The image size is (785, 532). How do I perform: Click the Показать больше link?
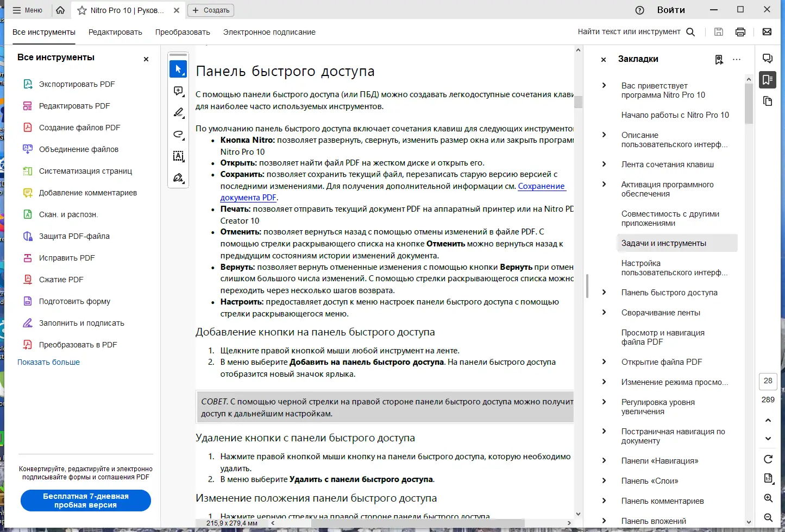(48, 362)
